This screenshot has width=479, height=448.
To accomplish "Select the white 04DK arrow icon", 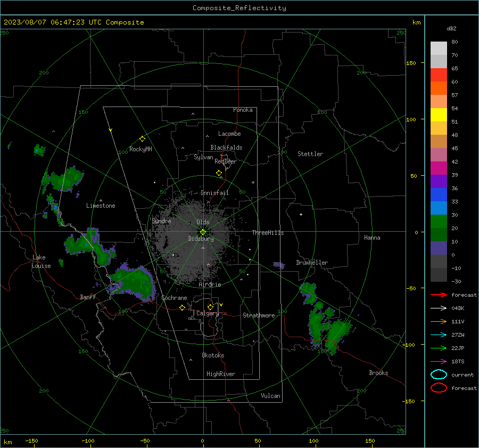I will 439,308.
